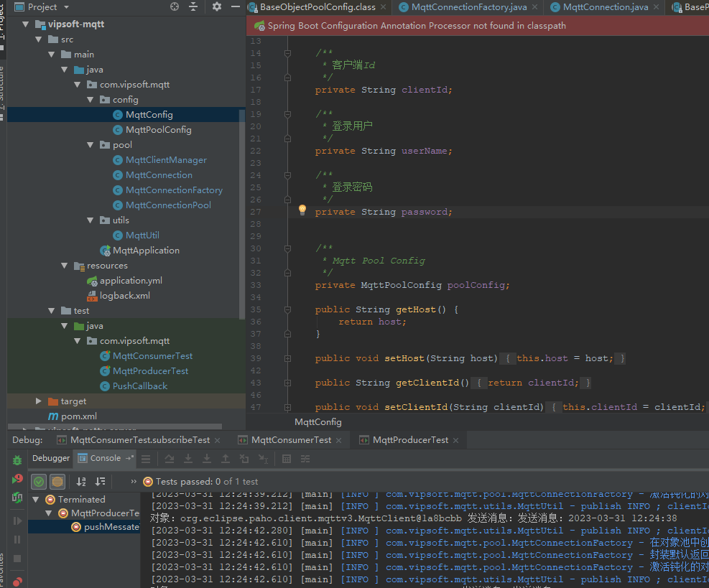Expand the target folder in project tree
Viewport: 709px width, 588px height.
[38, 401]
